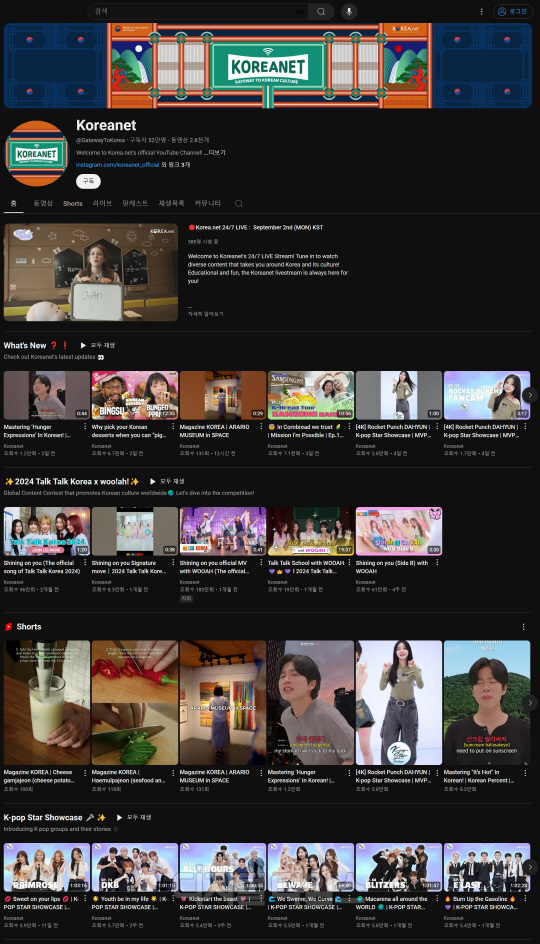Open the three-dot settings menu beside login
Viewport: 540px width, 944px height.
coord(481,11)
